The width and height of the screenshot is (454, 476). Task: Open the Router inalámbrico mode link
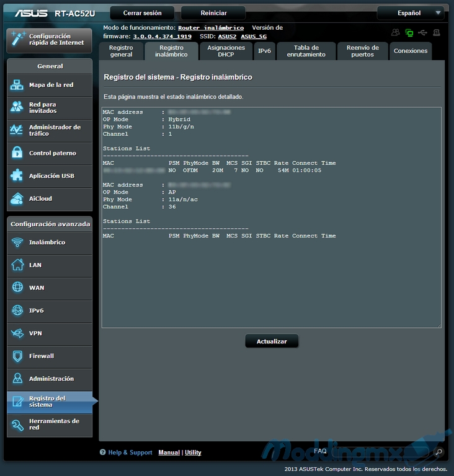(211, 28)
